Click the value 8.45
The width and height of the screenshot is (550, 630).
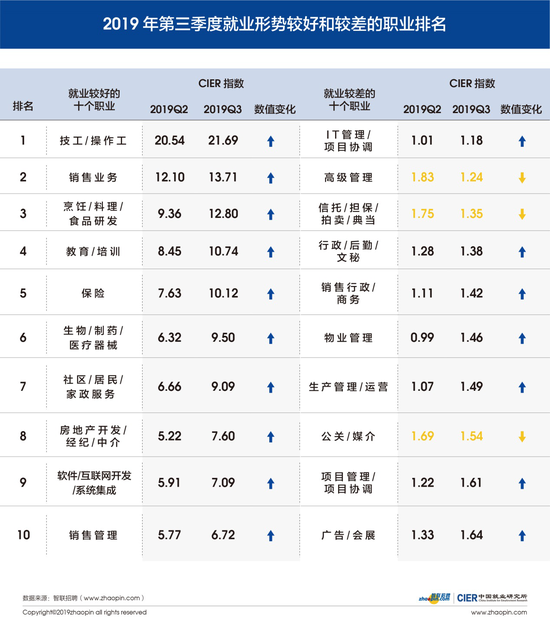coord(170,252)
